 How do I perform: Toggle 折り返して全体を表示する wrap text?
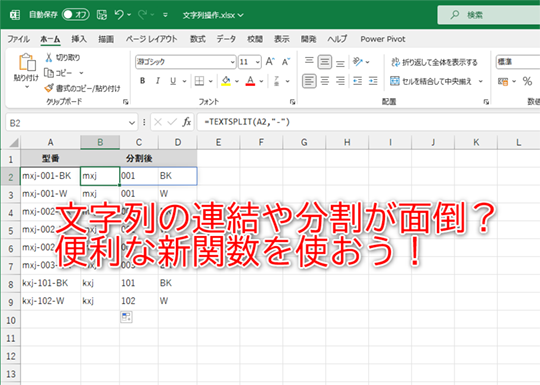(x=434, y=62)
